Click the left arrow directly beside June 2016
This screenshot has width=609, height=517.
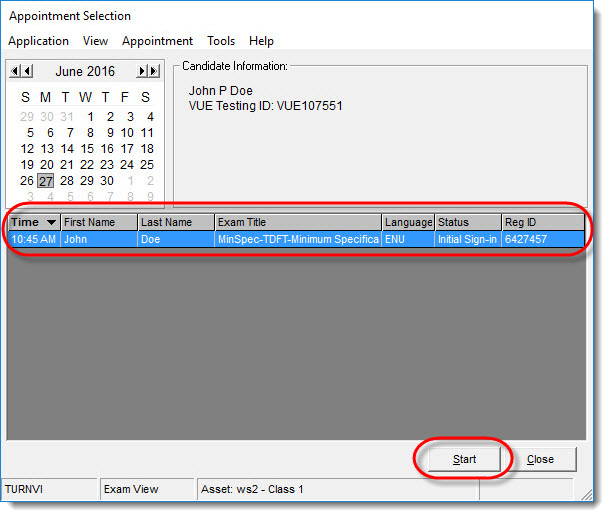[x=28, y=71]
